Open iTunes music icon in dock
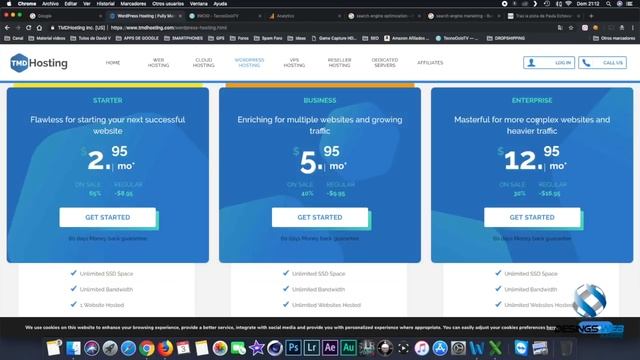The width and height of the screenshot is (640, 360). click(422, 348)
